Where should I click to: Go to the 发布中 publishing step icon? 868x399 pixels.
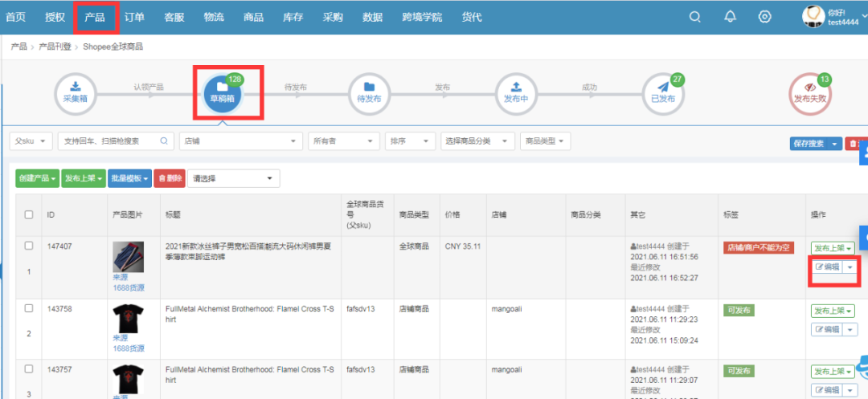pyautogui.click(x=515, y=92)
